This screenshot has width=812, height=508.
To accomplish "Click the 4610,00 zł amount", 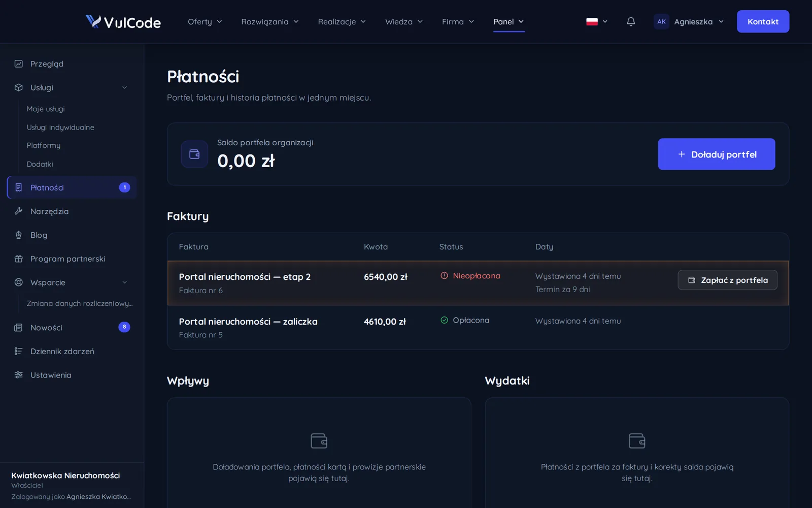I will [385, 322].
